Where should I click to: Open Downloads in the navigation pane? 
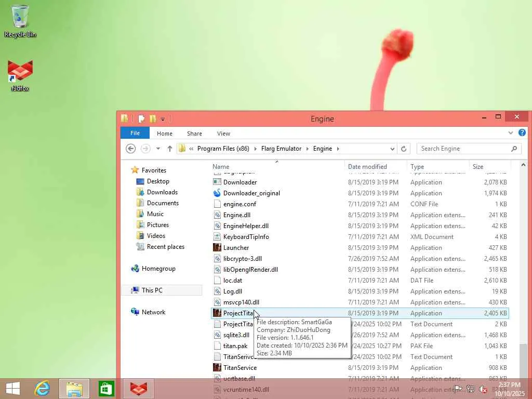coord(162,192)
